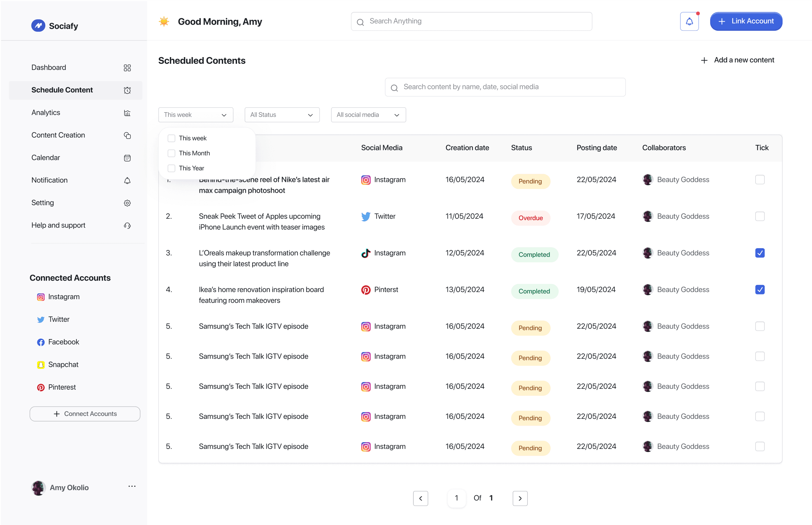
Task: Untick the L'Oreals makeup challenge row checkbox
Action: pos(760,253)
